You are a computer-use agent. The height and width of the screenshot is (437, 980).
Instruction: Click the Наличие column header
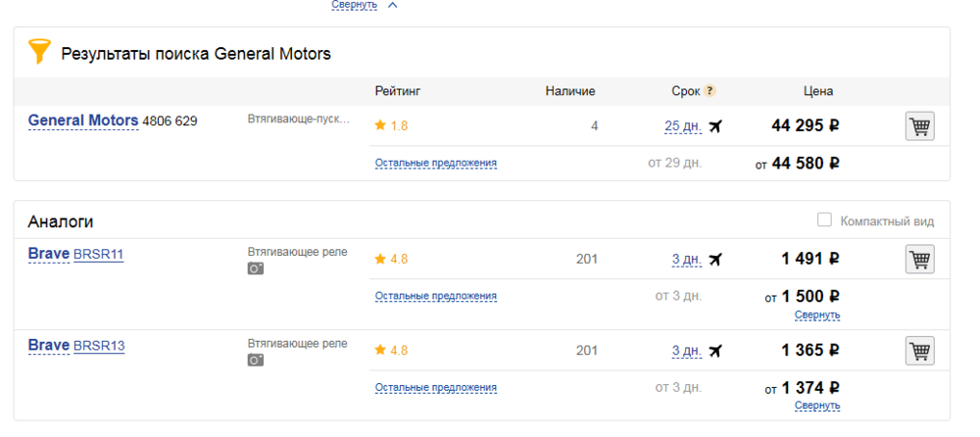(570, 91)
